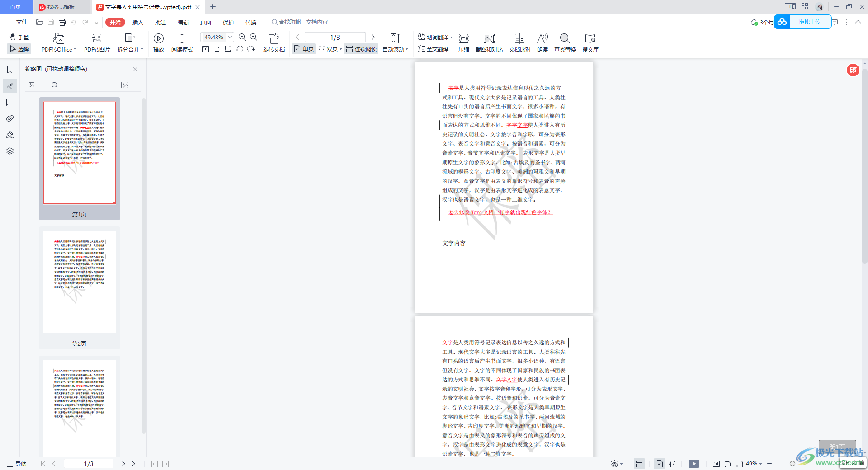Add a new tab with plus button
The width and height of the screenshot is (868, 470).
point(213,7)
